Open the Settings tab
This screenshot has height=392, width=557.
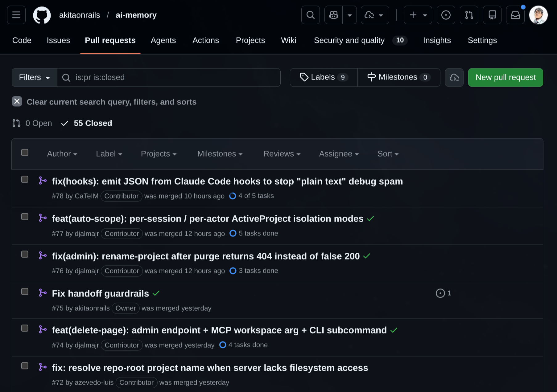pyautogui.click(x=482, y=40)
